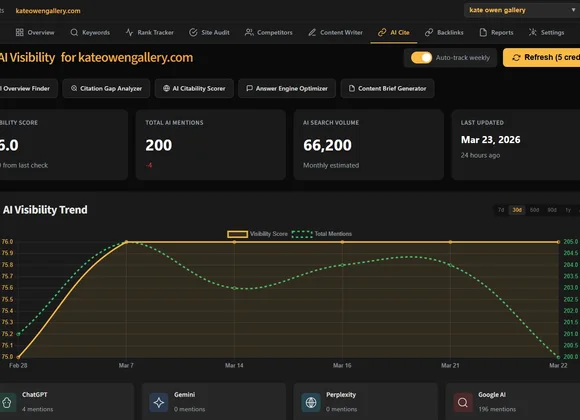The height and width of the screenshot is (420, 580).
Task: Click the ChatGPT platform icon
Action: tap(7, 402)
